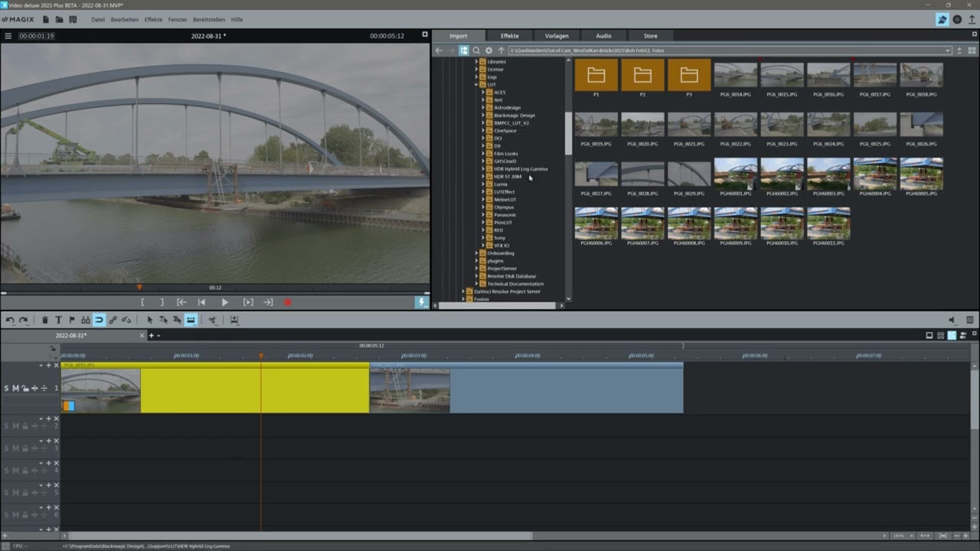Open the Fenster menu

177,19
